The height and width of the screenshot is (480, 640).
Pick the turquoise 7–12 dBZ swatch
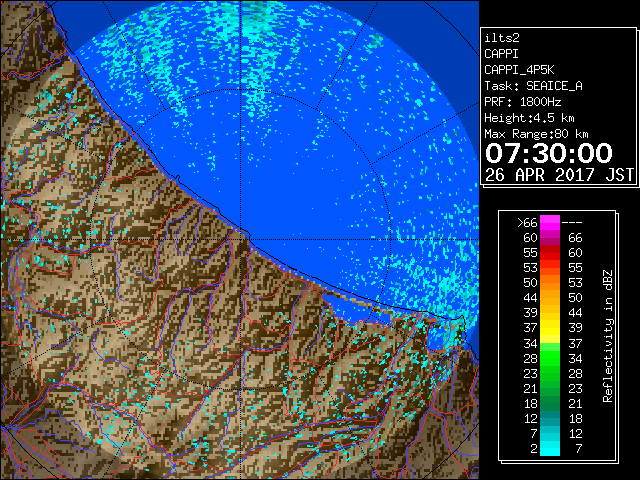[x=550, y=434]
